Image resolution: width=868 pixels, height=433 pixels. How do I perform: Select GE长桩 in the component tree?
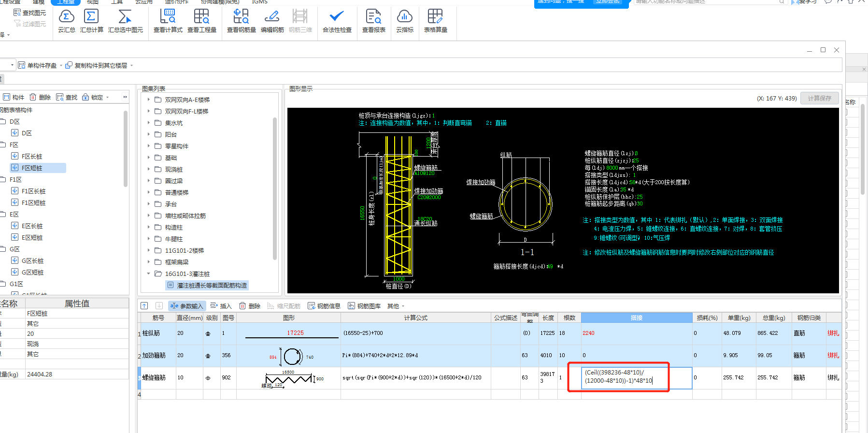(32, 261)
